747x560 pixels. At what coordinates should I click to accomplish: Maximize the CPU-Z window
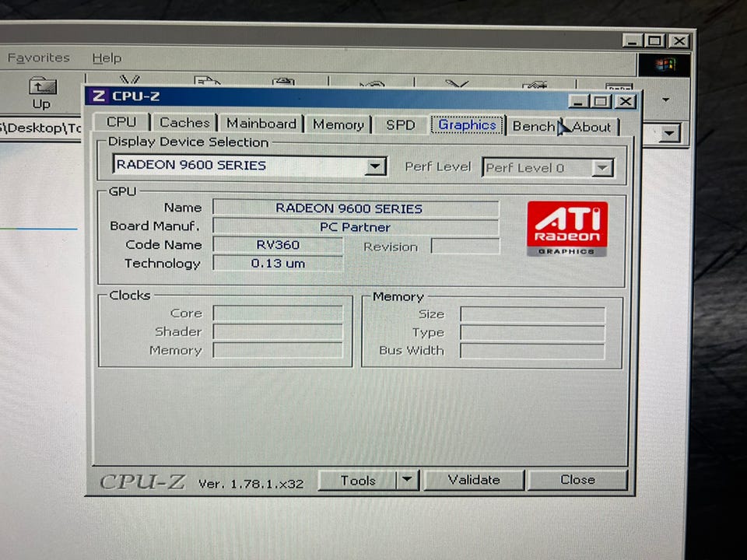coord(601,101)
